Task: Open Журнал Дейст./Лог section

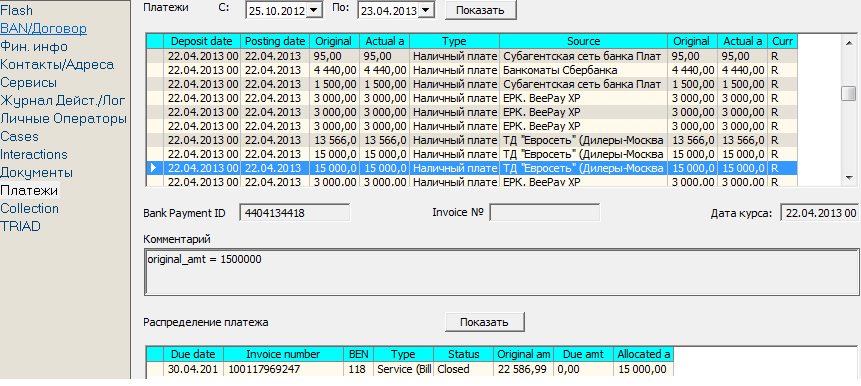Action: pos(63,100)
